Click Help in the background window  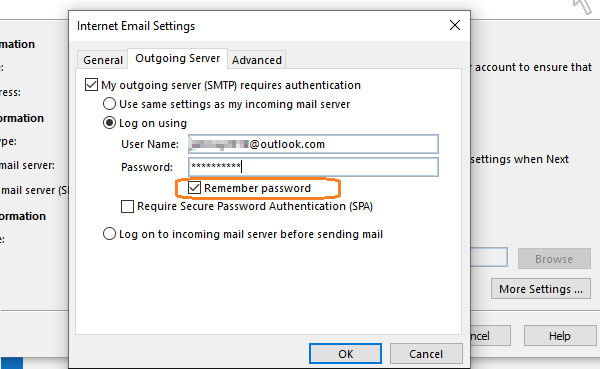(x=560, y=336)
